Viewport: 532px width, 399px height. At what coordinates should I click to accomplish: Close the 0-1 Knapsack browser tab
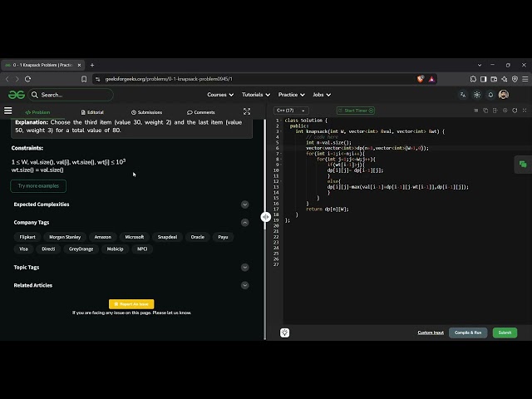point(80,65)
